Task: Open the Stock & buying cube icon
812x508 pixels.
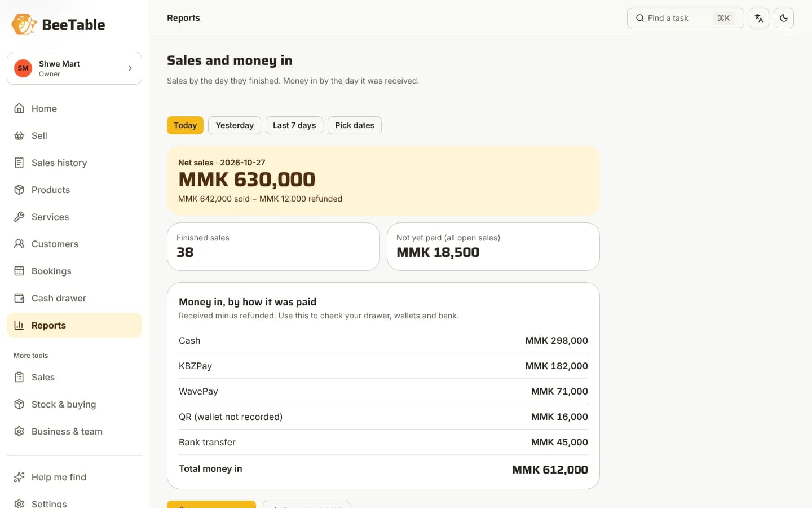Action: (x=19, y=404)
